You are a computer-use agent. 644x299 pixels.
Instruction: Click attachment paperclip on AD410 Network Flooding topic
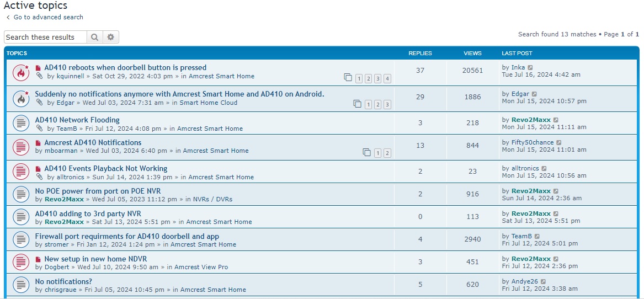tap(39, 128)
